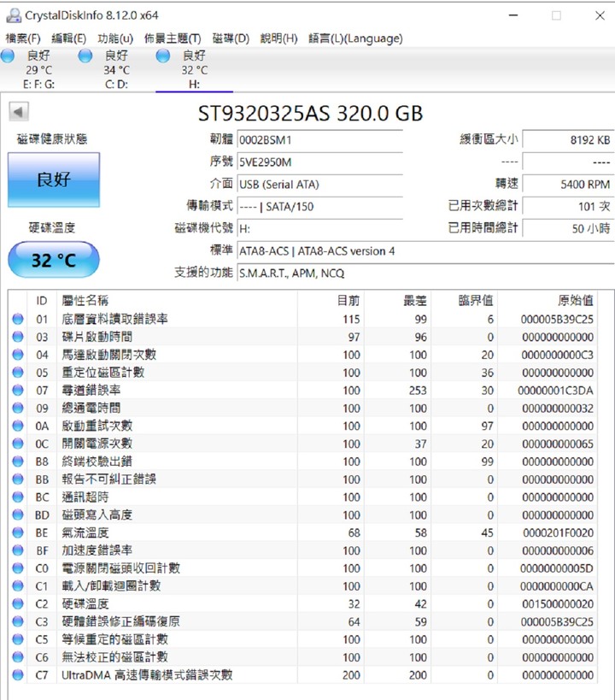Click raw value 000005B39C25 of attribute 01
Image resolution: width=615 pixels, height=700 pixels.
tap(557, 319)
